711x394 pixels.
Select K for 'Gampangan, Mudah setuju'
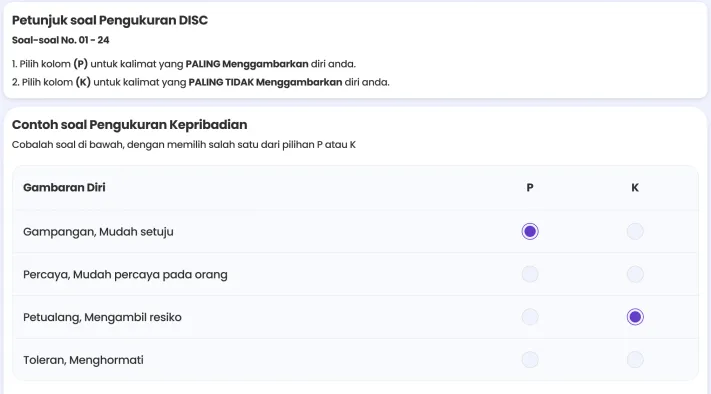[x=635, y=231]
